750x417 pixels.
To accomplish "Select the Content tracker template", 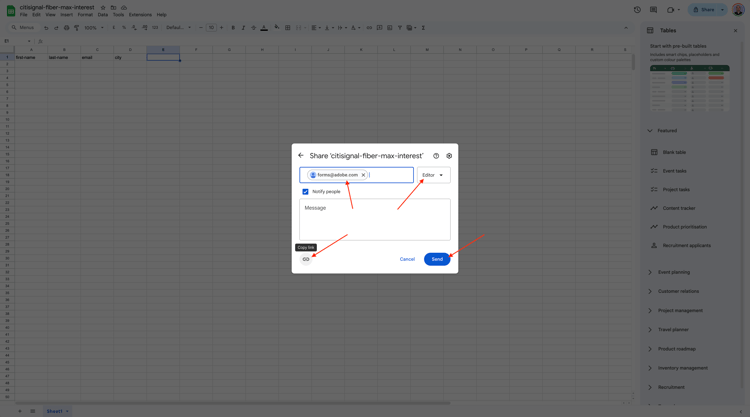I will tap(679, 208).
